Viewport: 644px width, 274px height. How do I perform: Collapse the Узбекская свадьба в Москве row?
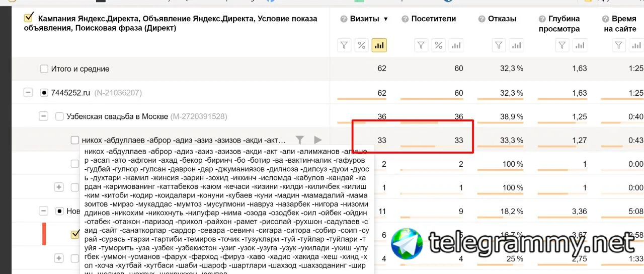(x=44, y=116)
